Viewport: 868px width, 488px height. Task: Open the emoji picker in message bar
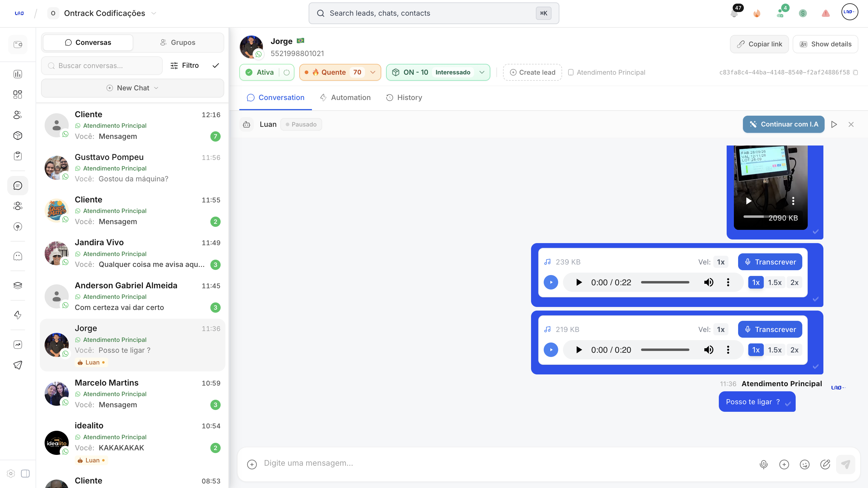pyautogui.click(x=805, y=465)
